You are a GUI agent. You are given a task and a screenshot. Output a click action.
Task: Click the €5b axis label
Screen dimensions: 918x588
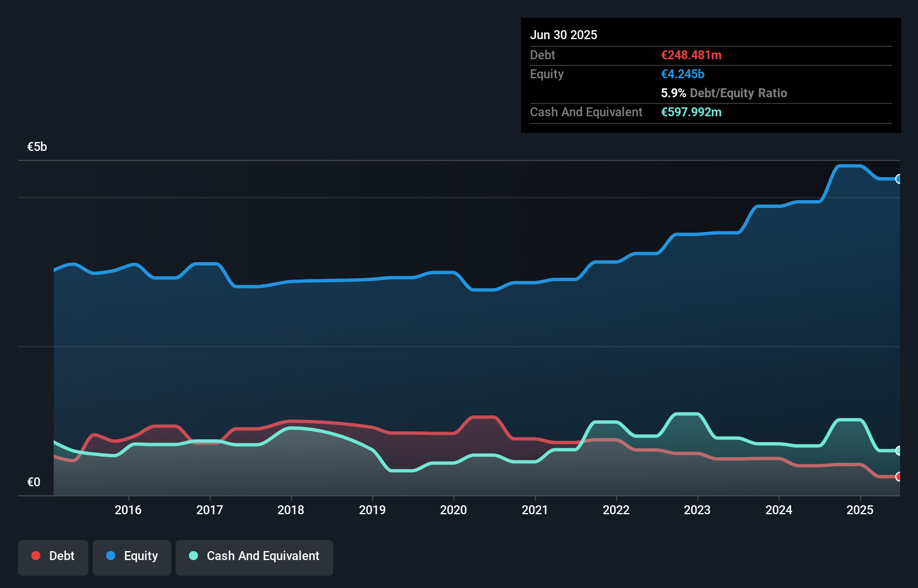pyautogui.click(x=37, y=146)
